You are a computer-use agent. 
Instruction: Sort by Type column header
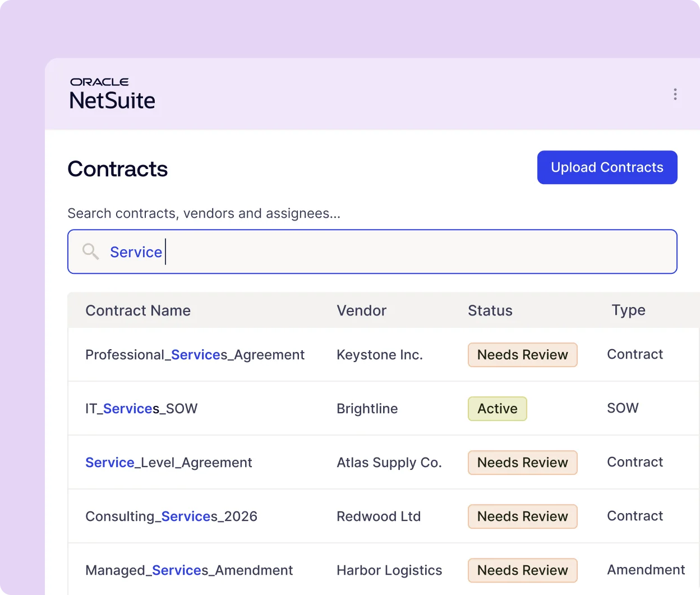[x=628, y=310]
